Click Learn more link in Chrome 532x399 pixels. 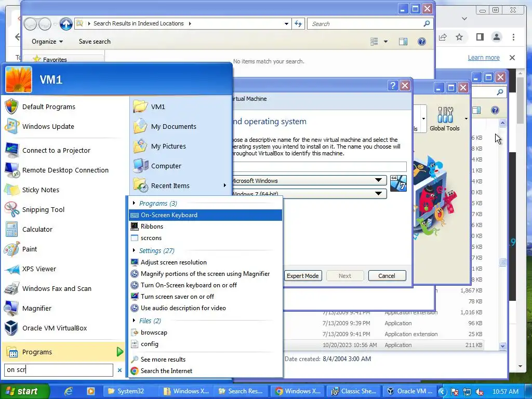484,57
